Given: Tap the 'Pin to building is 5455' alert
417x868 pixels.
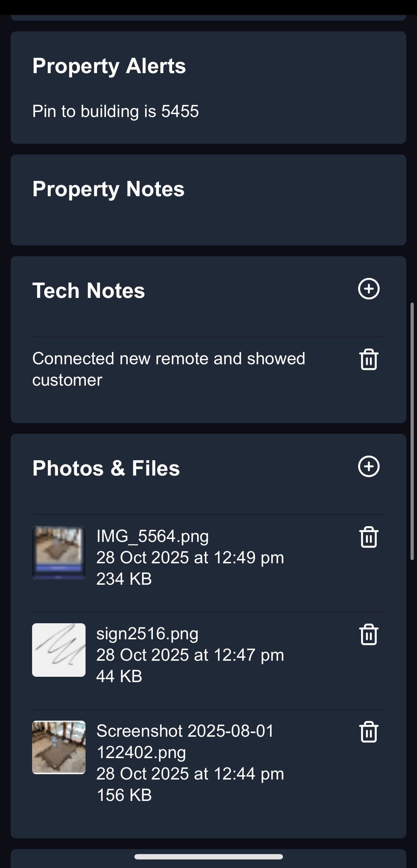Looking at the screenshot, I should pos(115,111).
